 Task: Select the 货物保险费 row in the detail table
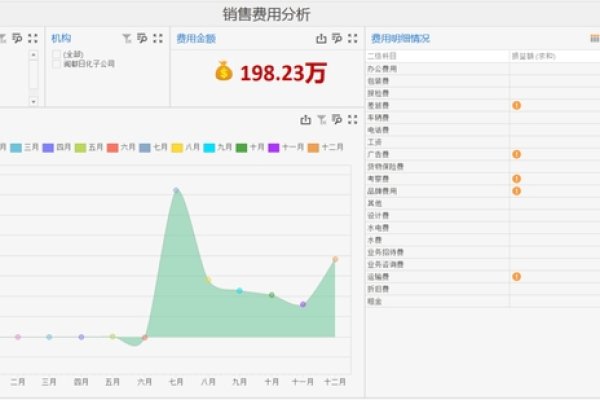tap(483, 167)
